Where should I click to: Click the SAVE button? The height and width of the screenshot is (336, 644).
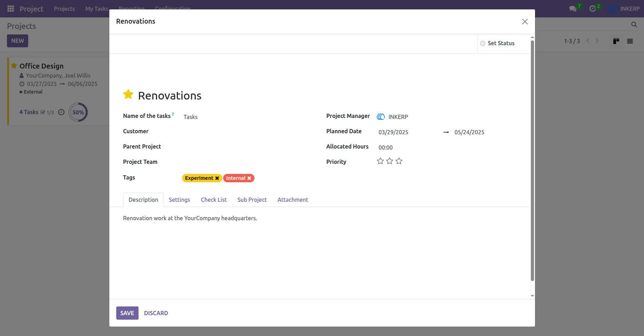coord(127,313)
